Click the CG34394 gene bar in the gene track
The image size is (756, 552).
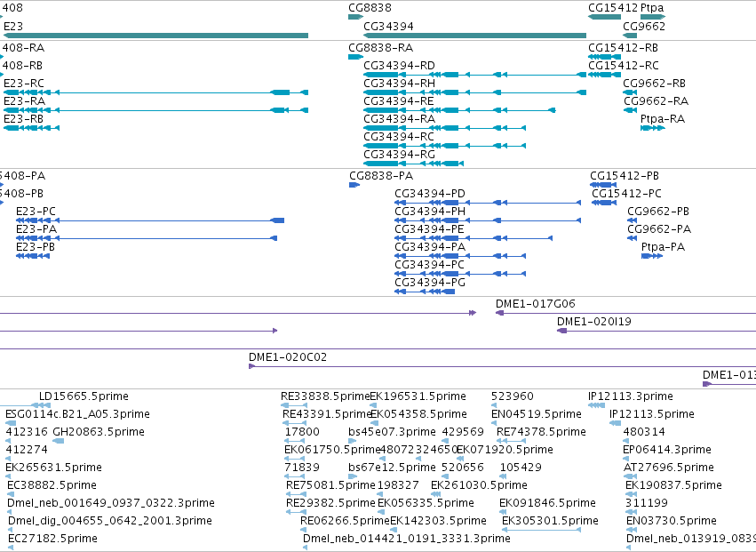(x=475, y=36)
